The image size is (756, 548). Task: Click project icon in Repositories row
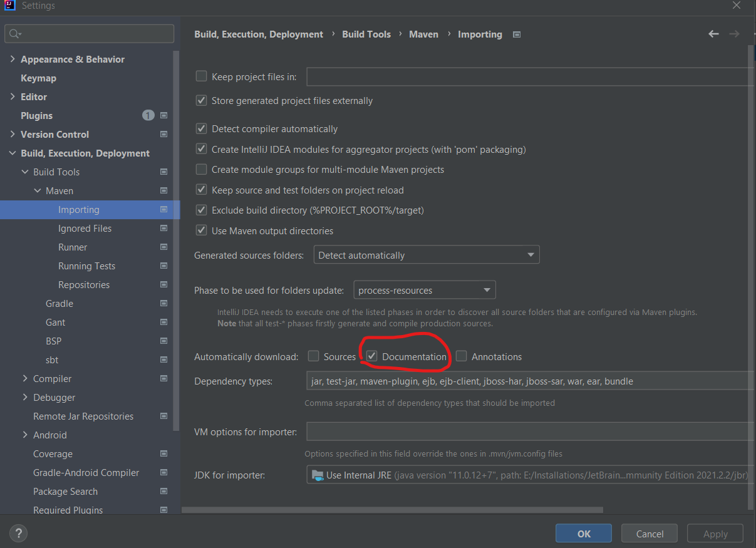(x=164, y=284)
